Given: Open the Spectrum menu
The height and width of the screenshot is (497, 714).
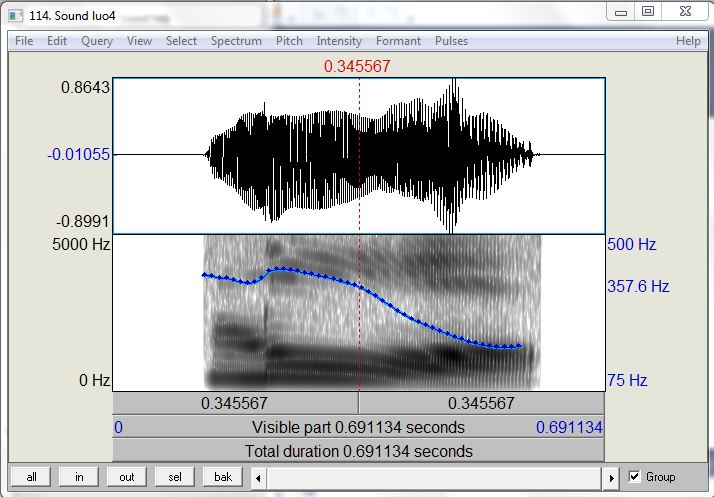Looking at the screenshot, I should [236, 41].
